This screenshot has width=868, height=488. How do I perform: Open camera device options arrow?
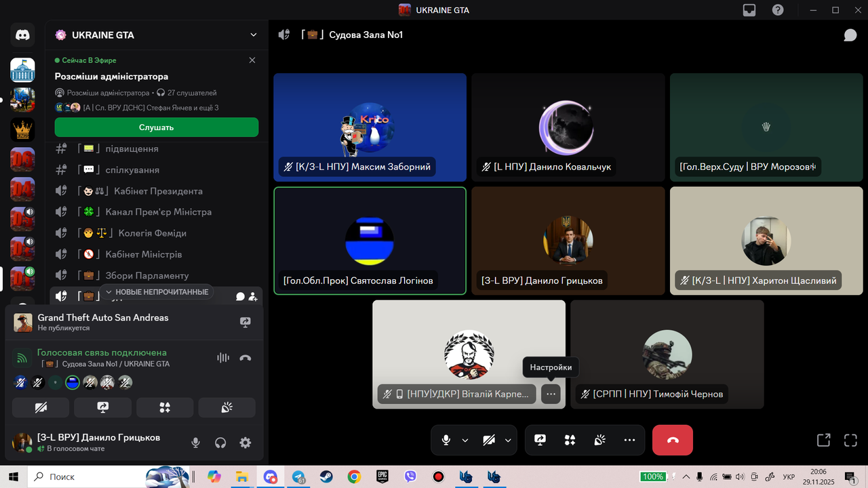point(508,440)
